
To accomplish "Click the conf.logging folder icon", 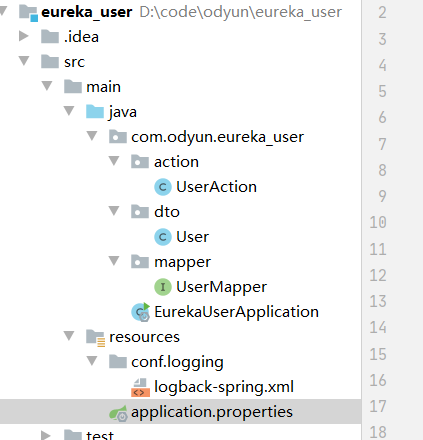I will (x=118, y=362).
